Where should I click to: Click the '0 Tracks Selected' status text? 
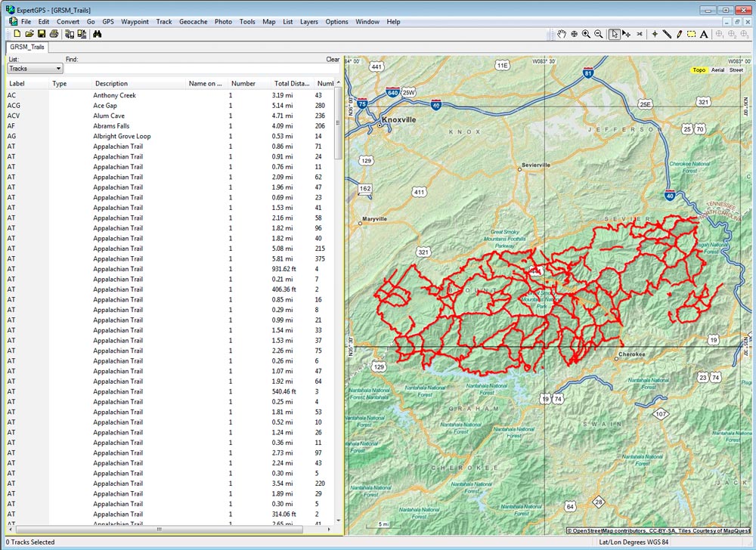[30, 542]
